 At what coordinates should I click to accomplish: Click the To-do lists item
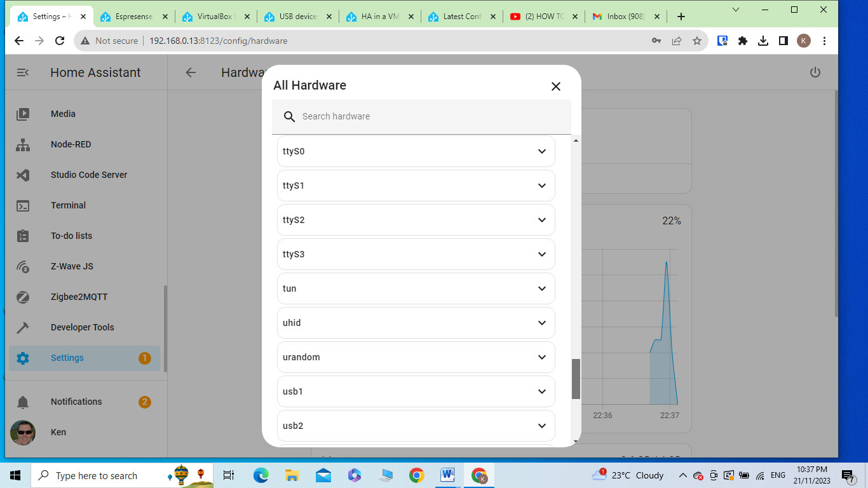71,236
